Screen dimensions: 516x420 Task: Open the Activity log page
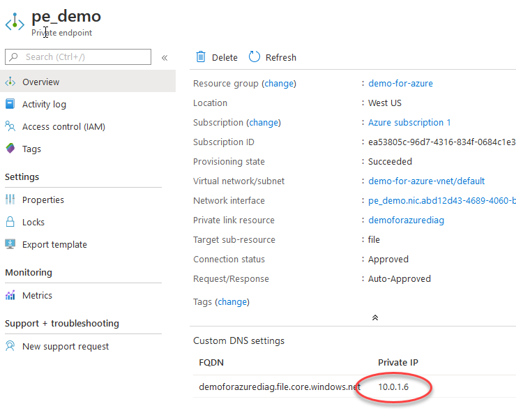point(88,104)
